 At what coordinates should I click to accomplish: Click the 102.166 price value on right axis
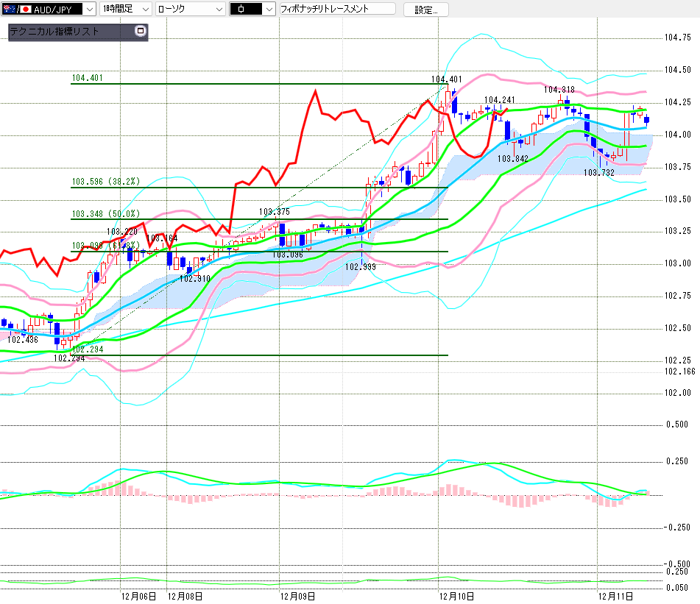pos(679,372)
